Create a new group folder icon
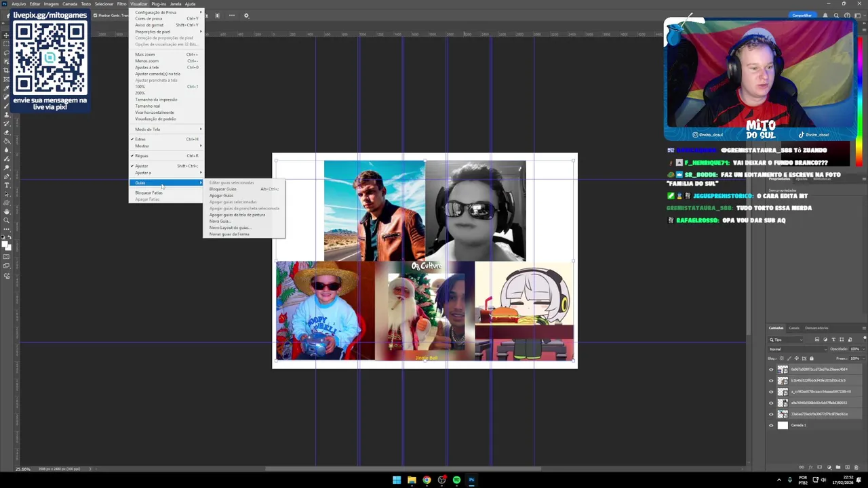868x488 pixels. 838,467
